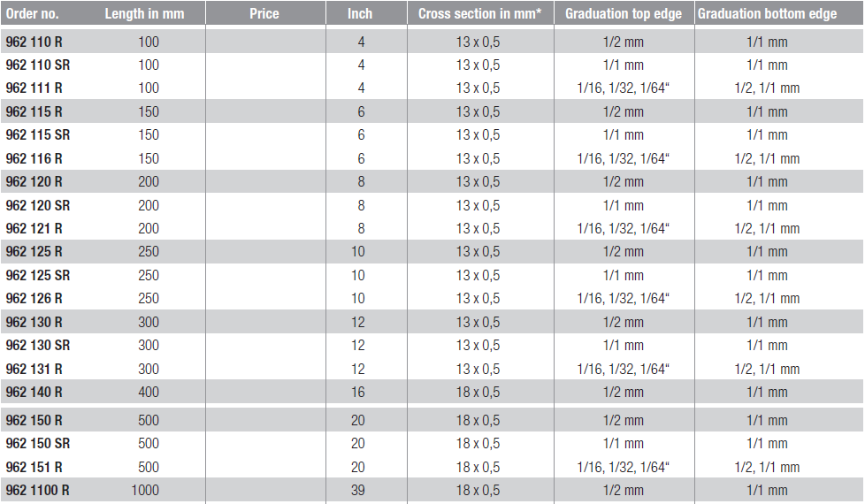Image resolution: width=865 pixels, height=504 pixels.
Task: Click order number 962 111 R
Action: coord(34,88)
